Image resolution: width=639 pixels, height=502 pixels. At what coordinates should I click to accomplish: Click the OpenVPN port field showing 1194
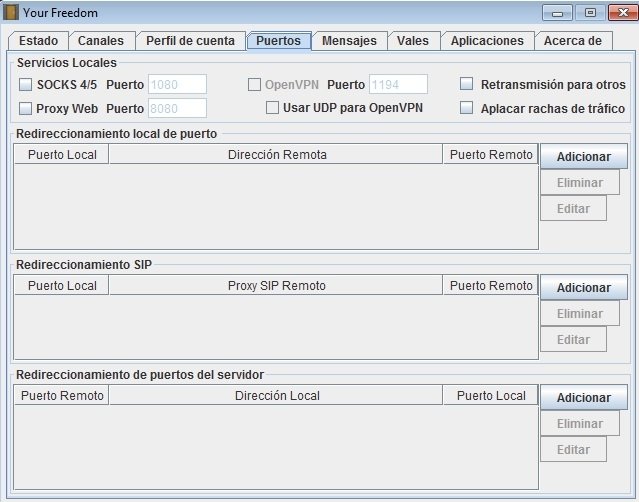click(399, 84)
